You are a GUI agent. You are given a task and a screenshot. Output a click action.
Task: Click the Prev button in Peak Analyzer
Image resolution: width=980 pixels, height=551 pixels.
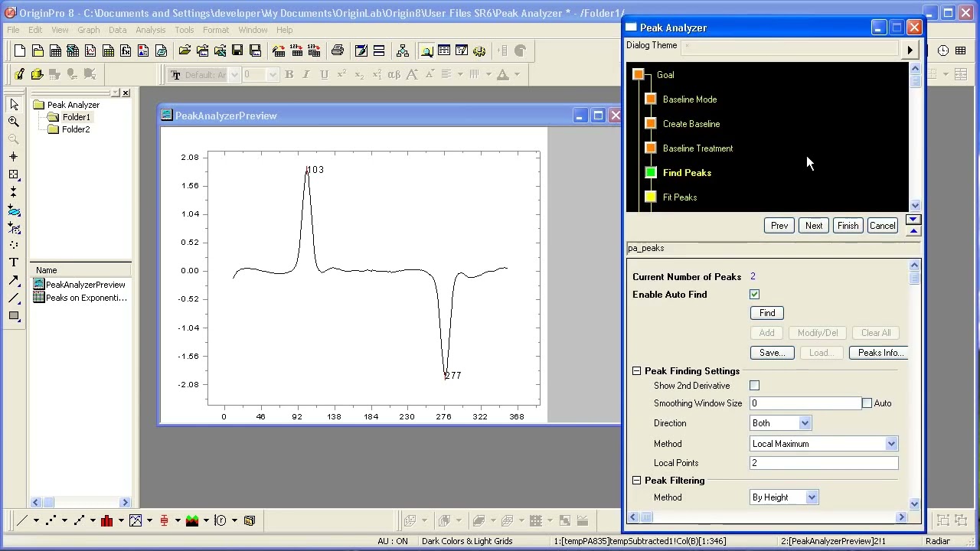click(x=779, y=226)
